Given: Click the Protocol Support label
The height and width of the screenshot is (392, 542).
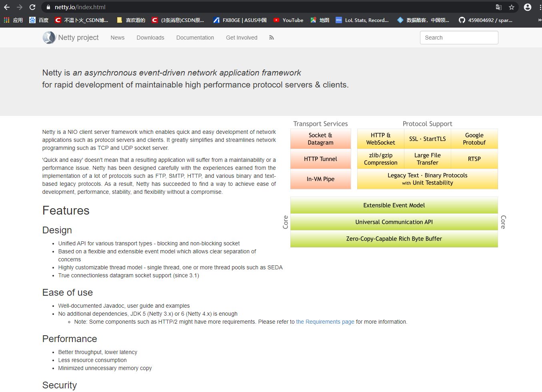Looking at the screenshot, I should point(427,124).
